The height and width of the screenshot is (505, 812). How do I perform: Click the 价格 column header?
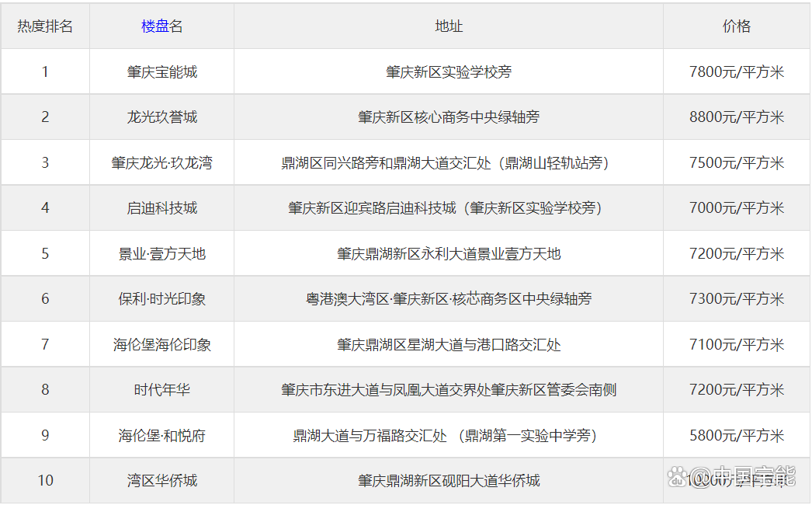click(737, 26)
